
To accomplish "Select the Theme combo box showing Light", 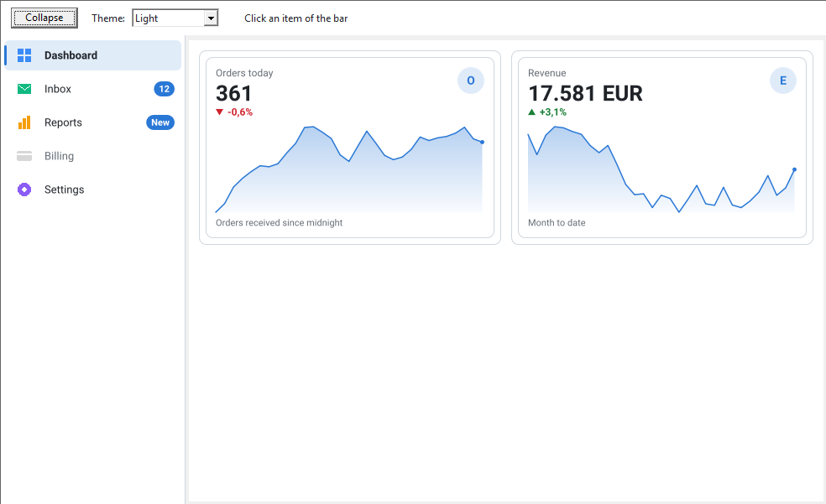I will [175, 18].
